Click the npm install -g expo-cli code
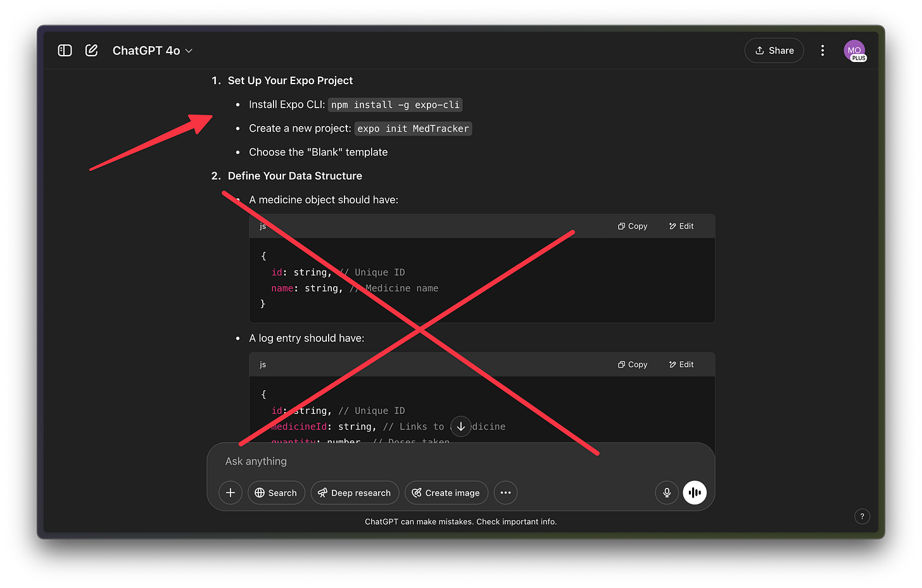 395,105
